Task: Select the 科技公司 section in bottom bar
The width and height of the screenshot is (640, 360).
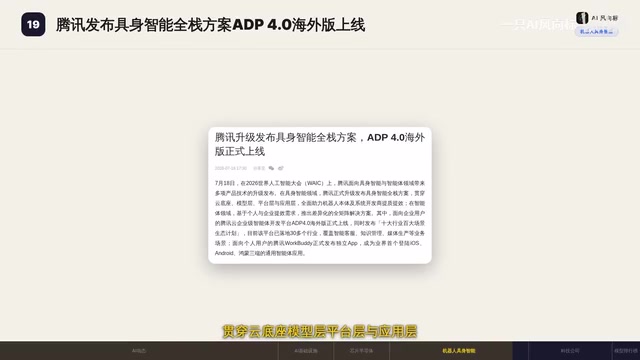Action: tap(570, 351)
